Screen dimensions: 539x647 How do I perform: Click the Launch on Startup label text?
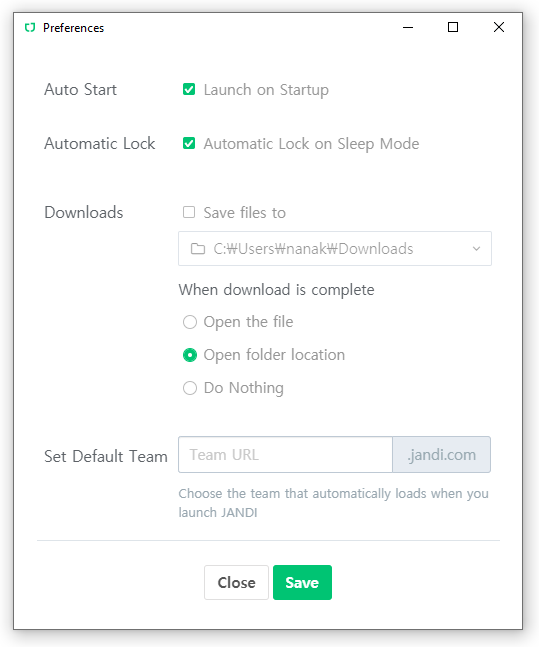tap(266, 90)
